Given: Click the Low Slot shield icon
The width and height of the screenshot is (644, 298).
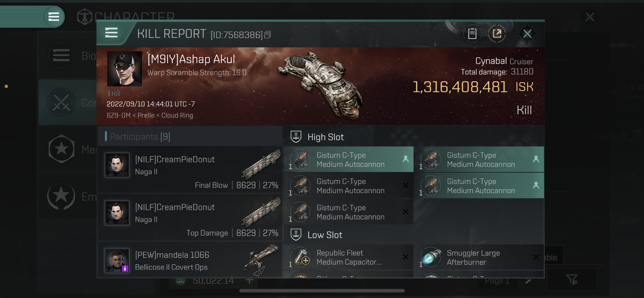Looking at the screenshot, I should tap(296, 235).
